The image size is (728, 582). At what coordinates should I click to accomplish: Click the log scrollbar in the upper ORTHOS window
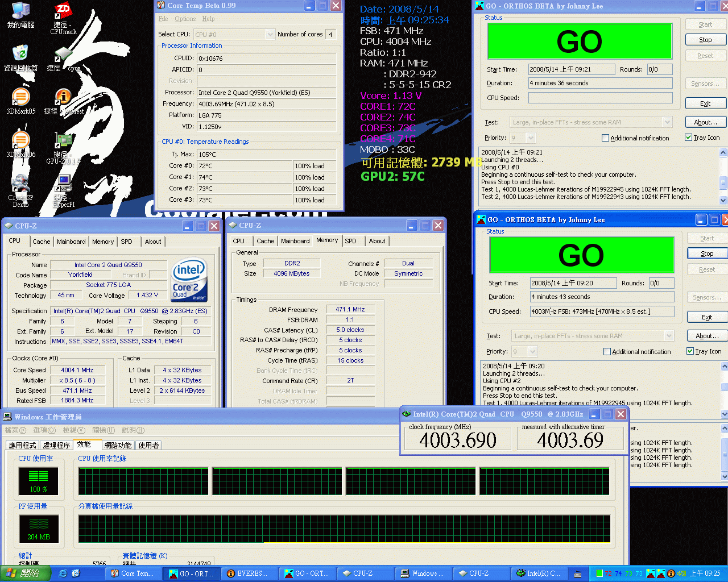click(723, 176)
